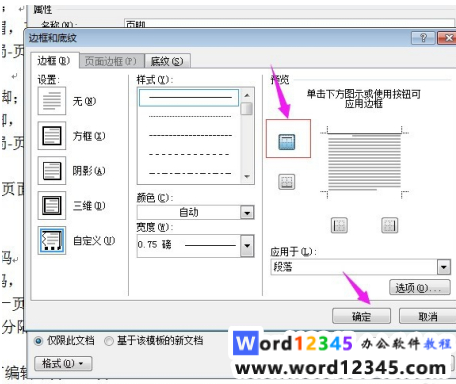Screen dimensions: 456x384
Task: Click the 三维 (D) setting label
Action: click(x=89, y=206)
